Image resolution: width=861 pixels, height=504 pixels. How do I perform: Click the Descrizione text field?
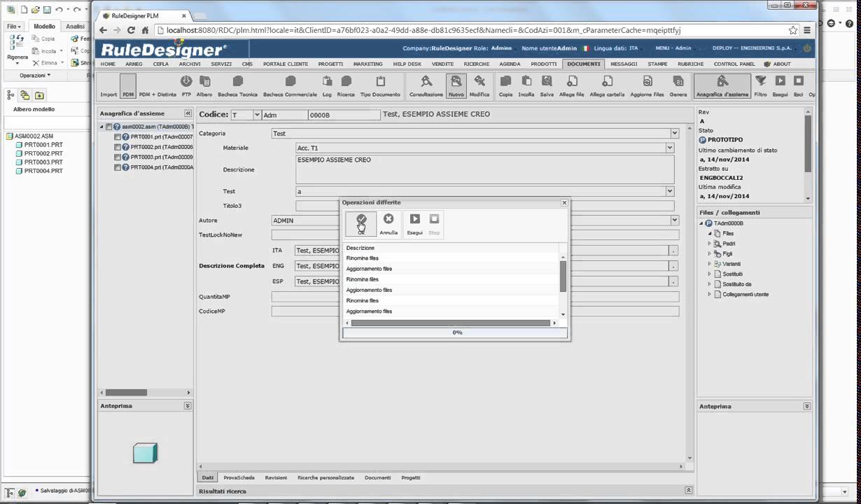pos(485,169)
